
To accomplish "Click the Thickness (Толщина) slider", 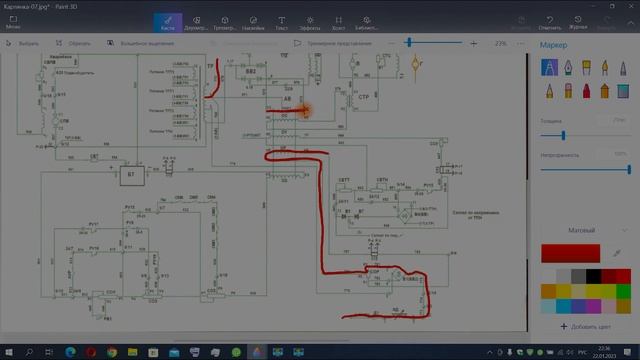I will coord(586,136).
